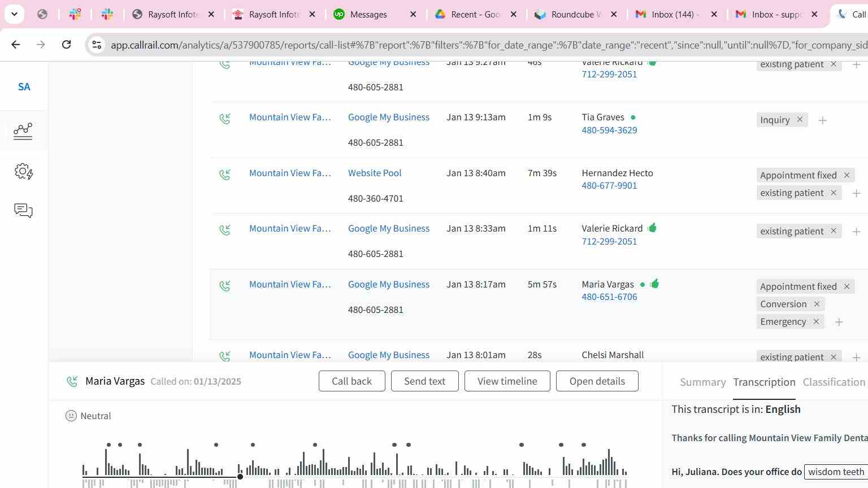This screenshot has width=868, height=488.
Task: Open SA account menu in sidebar
Action: click(24, 87)
